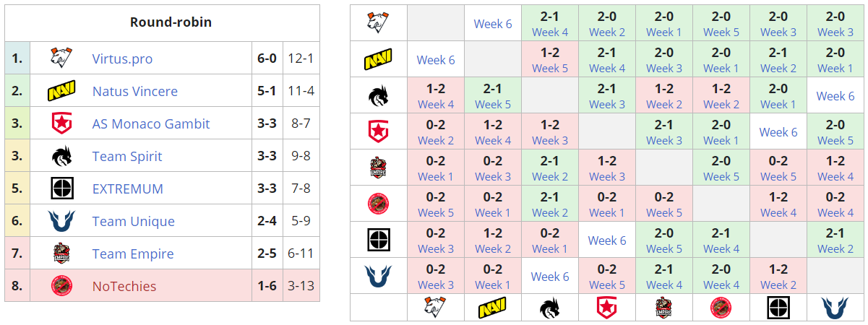Open Week 6 link in Virtus.pro crosstable row
This screenshot has width=868, height=325.
(x=492, y=24)
